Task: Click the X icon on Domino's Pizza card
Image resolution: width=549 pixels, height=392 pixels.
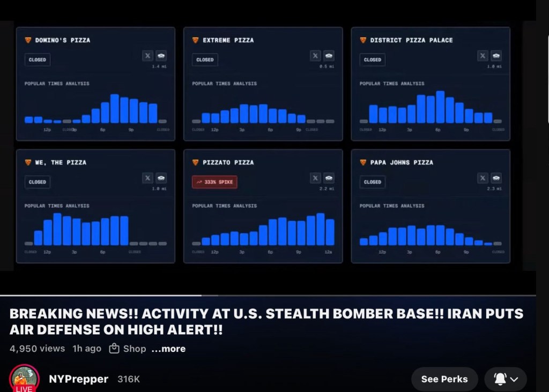Action: coord(147,56)
